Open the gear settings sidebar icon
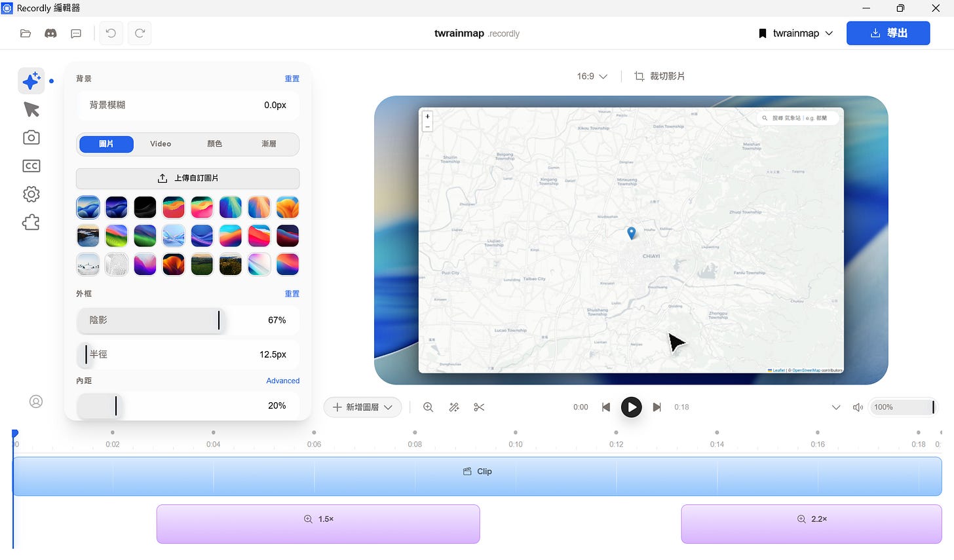The height and width of the screenshot is (560, 954). pyautogui.click(x=31, y=194)
